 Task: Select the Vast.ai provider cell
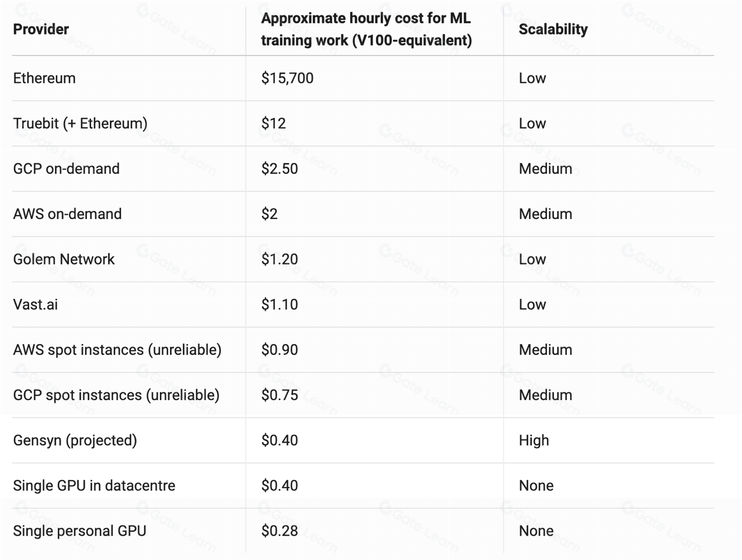(x=36, y=304)
